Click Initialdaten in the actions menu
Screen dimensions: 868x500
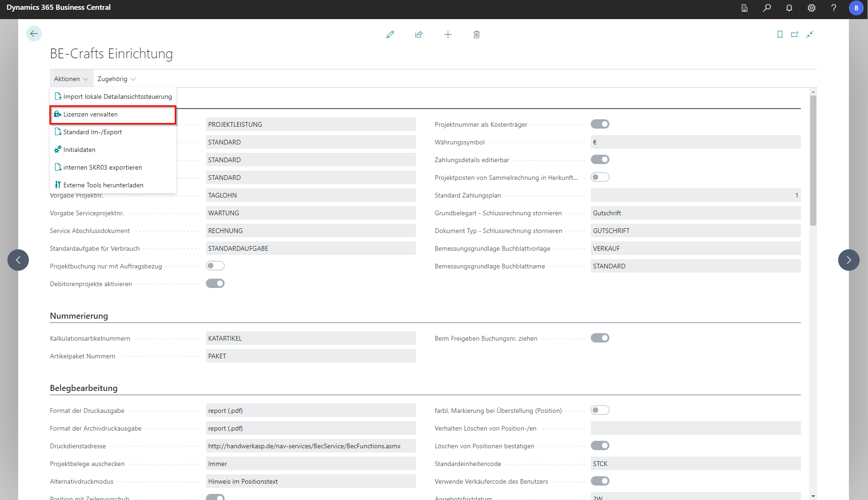click(x=79, y=150)
